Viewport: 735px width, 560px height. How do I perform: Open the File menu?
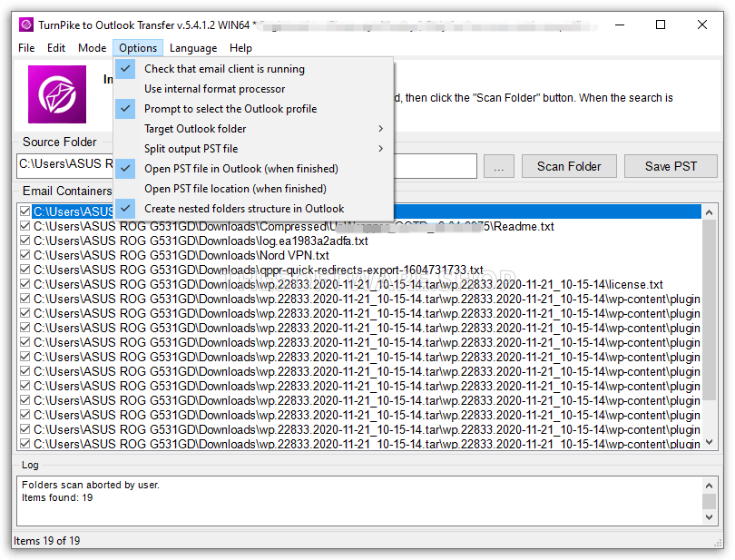(x=26, y=48)
